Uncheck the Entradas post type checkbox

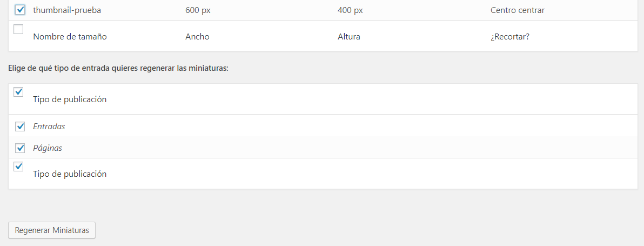pos(21,127)
